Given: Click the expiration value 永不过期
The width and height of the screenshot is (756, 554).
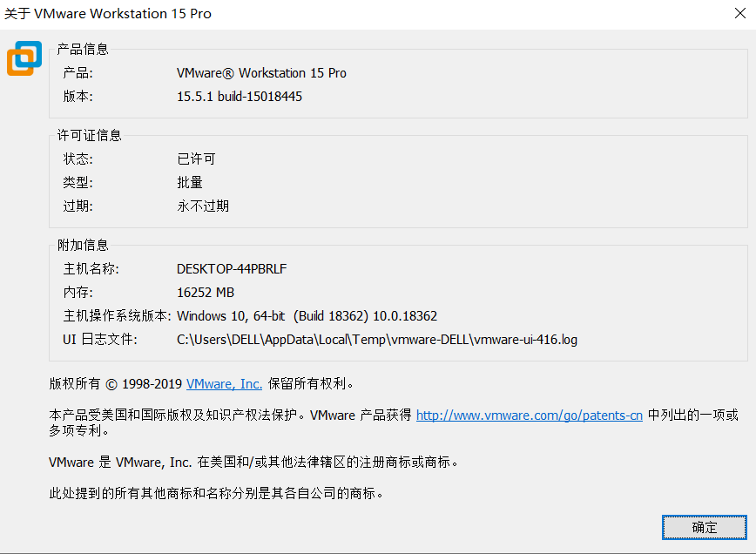Looking at the screenshot, I should click(202, 206).
